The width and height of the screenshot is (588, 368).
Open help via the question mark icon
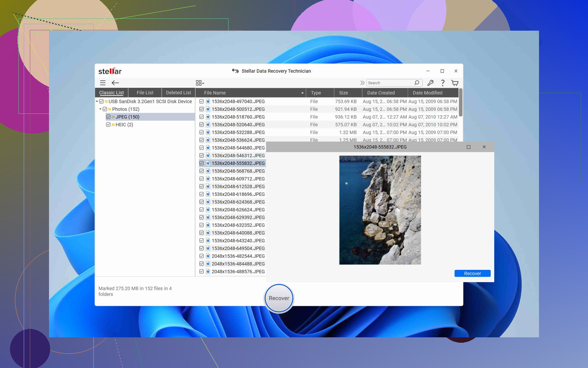click(443, 83)
